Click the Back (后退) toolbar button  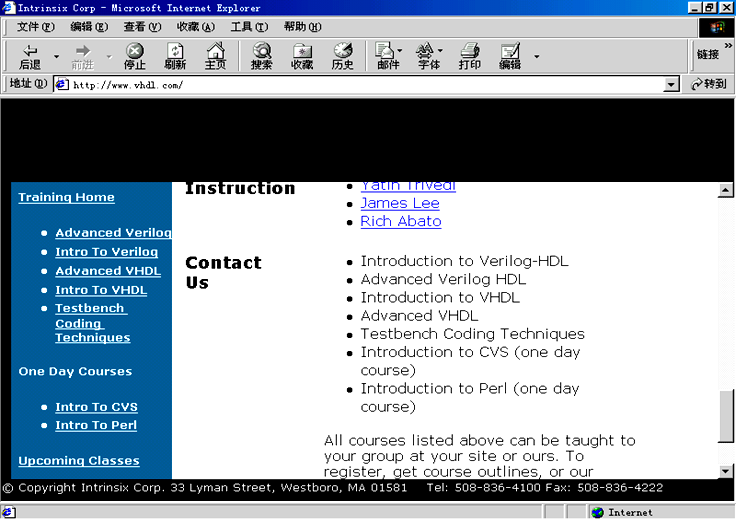click(x=30, y=56)
